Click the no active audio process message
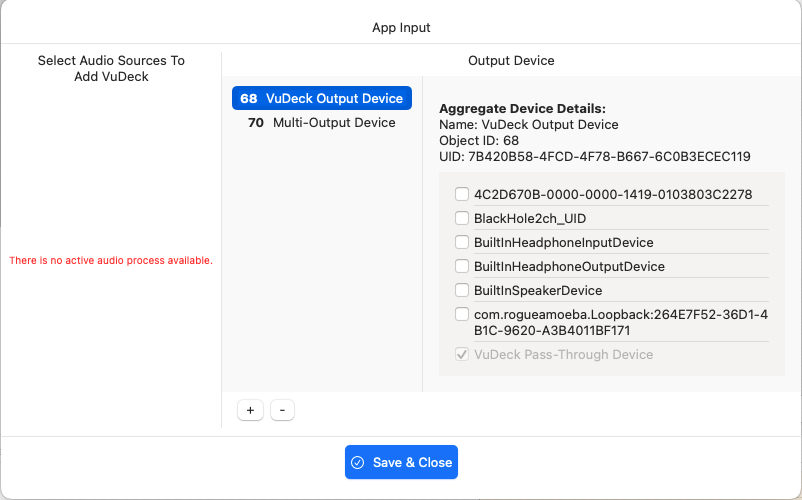This screenshot has height=500, width=802. (111, 260)
